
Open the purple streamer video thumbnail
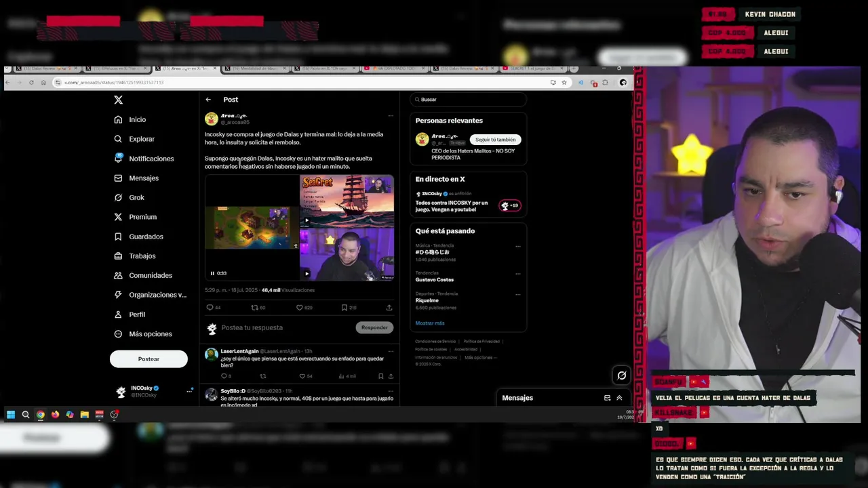point(347,255)
